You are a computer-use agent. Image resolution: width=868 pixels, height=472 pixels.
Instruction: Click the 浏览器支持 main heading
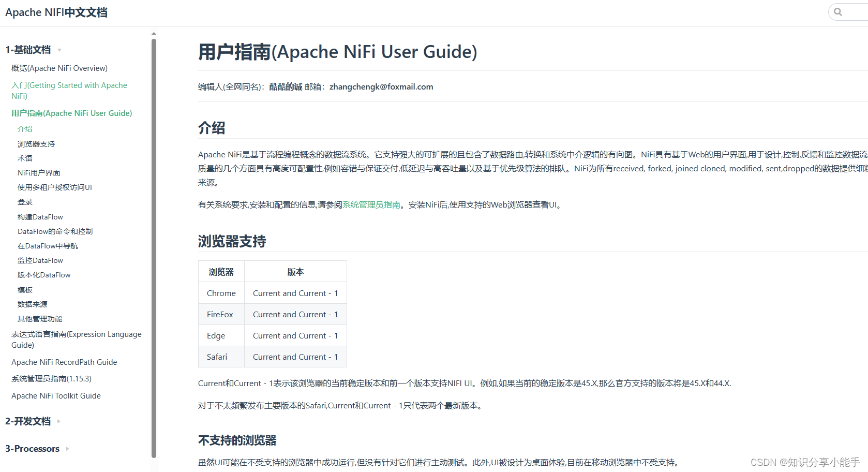tap(232, 241)
